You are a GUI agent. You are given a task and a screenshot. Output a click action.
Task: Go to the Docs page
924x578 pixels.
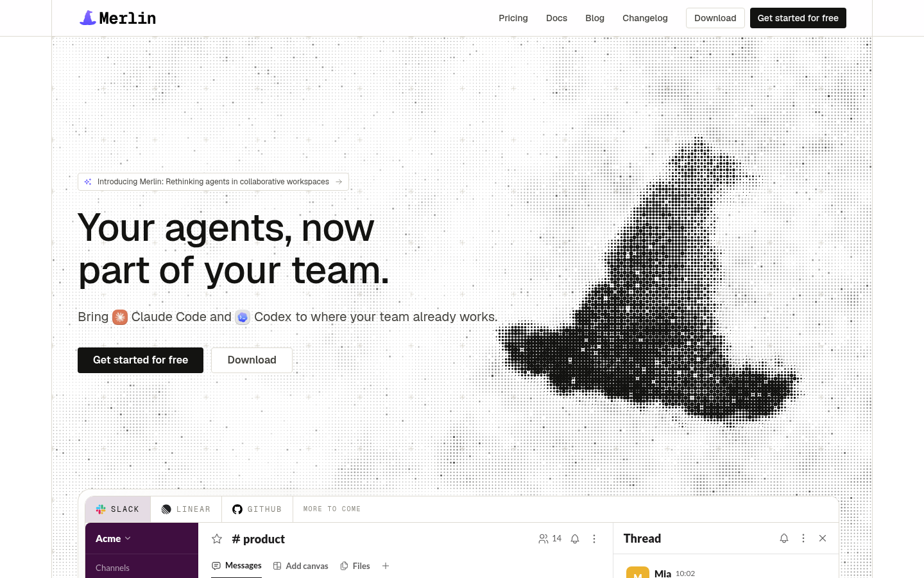556,18
